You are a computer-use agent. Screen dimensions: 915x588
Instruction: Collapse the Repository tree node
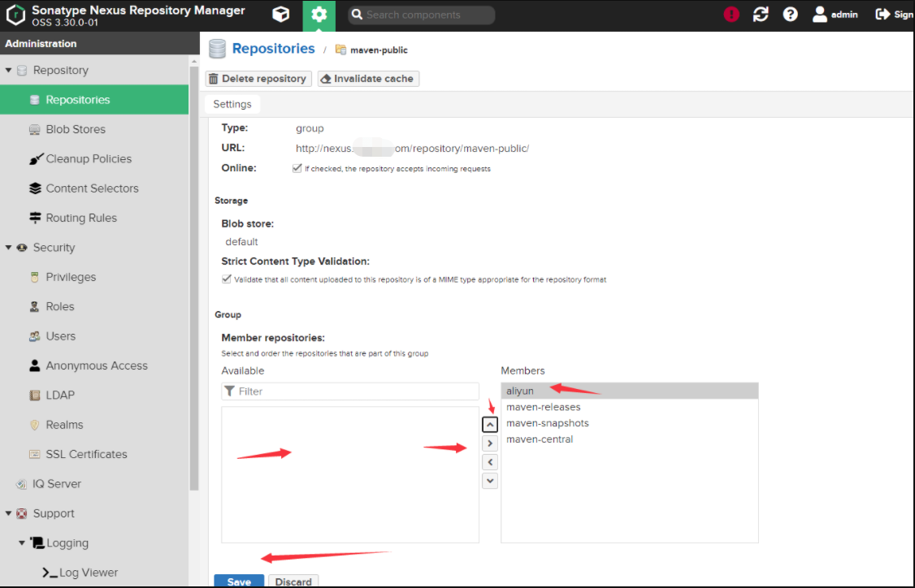8,70
